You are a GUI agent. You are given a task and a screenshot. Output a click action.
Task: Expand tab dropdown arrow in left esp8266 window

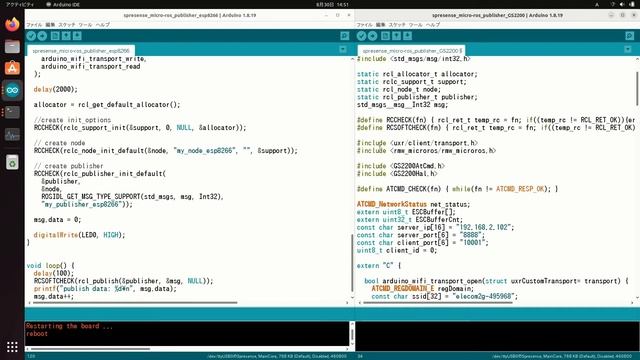tap(343, 50)
